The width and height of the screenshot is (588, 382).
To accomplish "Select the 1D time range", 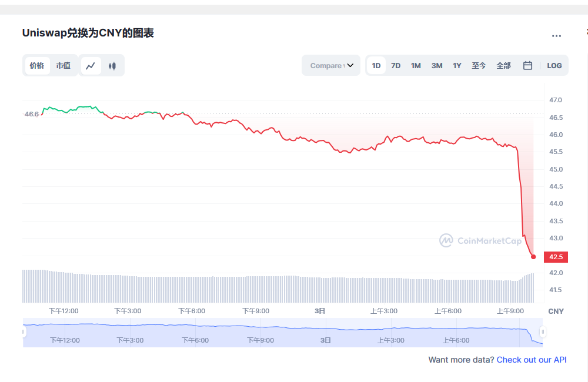I will [376, 66].
